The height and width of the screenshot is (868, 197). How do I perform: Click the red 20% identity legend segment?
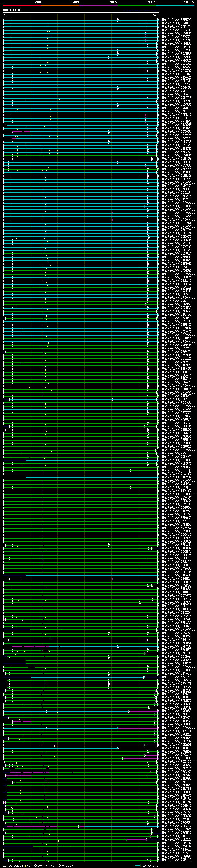click(22, 6)
